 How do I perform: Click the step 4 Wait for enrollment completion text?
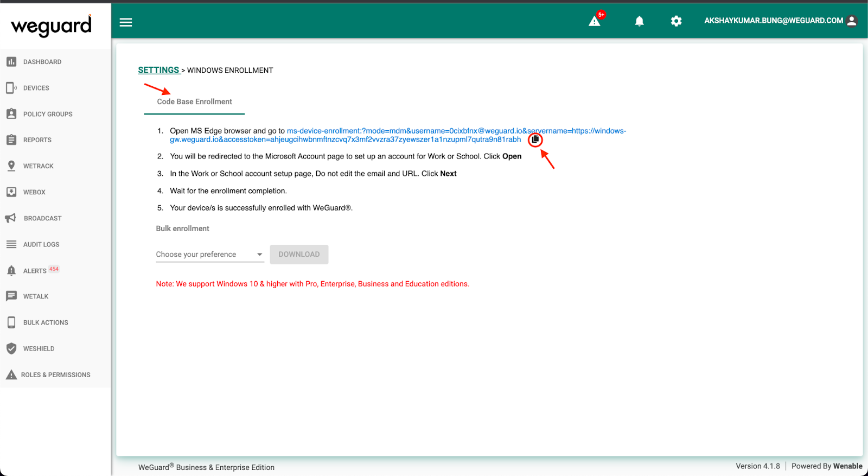pos(228,191)
